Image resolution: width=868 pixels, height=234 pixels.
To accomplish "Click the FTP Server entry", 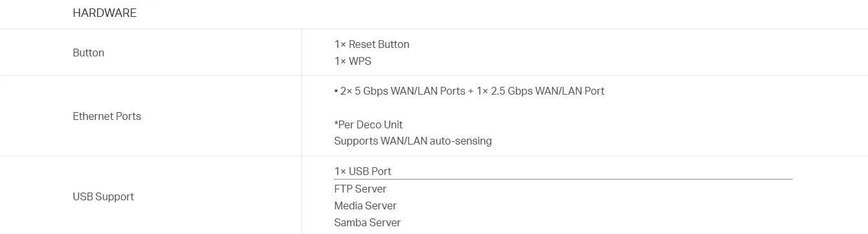I will coord(360,189).
